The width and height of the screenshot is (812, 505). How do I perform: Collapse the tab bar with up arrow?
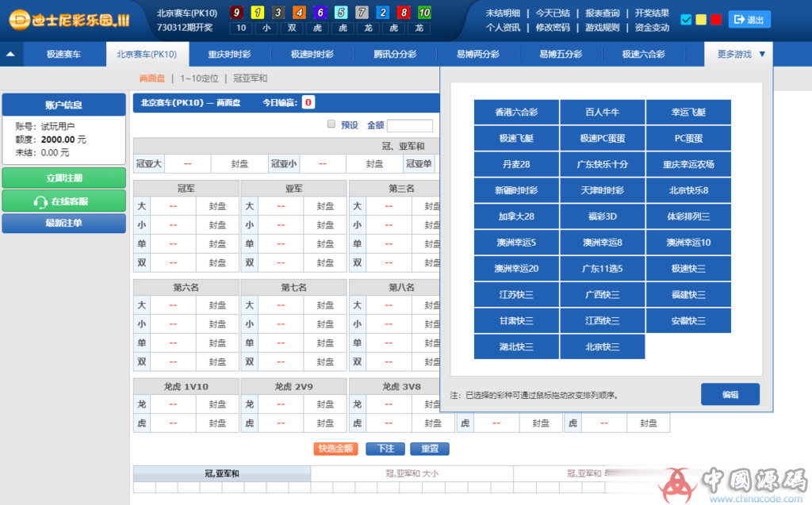click(x=10, y=54)
